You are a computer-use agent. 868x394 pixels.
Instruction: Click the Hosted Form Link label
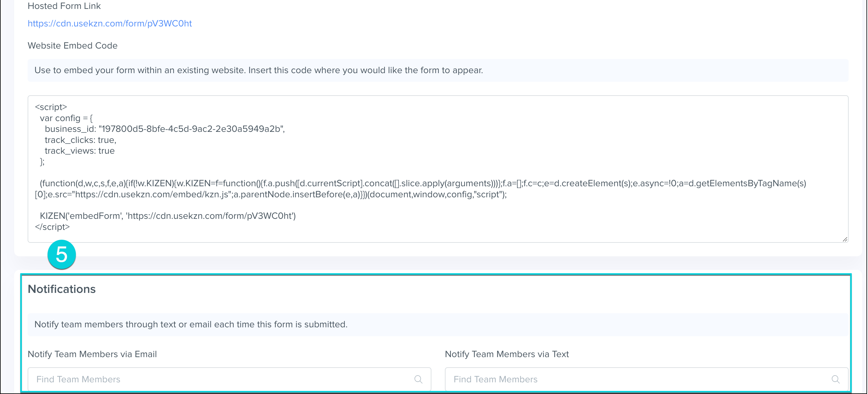coord(64,6)
